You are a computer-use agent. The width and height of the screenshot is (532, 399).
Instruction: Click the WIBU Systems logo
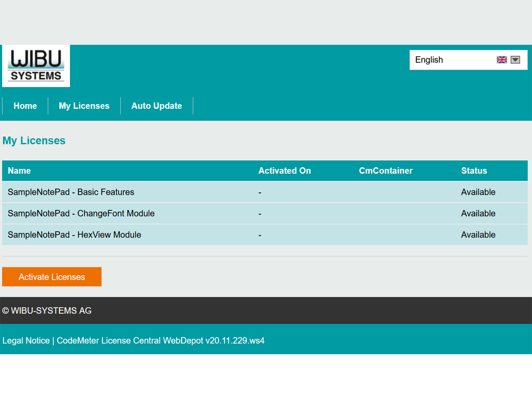click(35, 66)
